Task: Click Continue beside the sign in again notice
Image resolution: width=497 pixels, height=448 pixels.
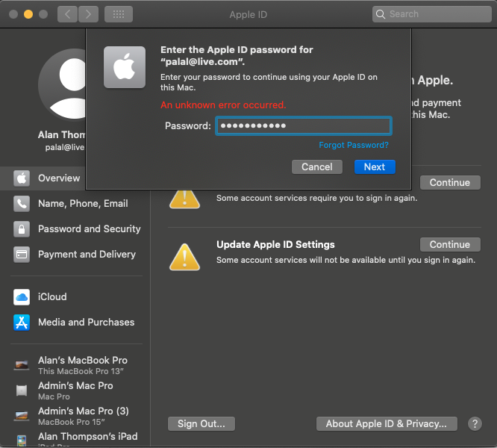Action: (x=450, y=183)
